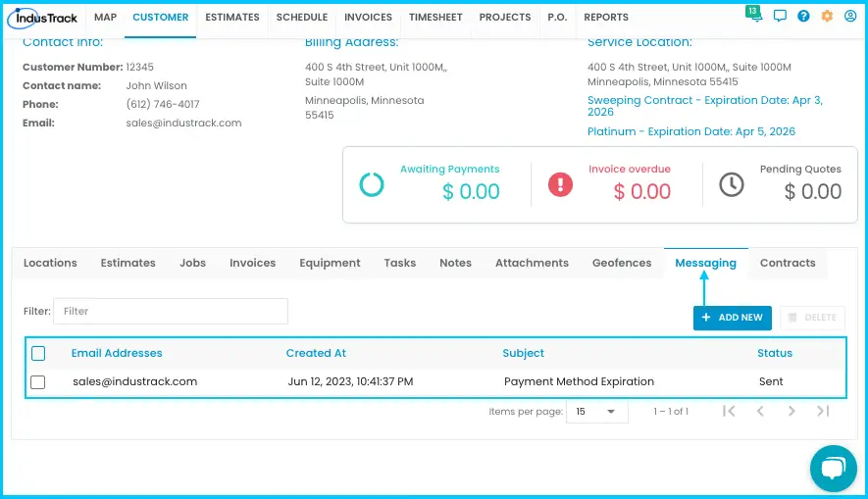Open the orange settings gear icon

(x=827, y=16)
